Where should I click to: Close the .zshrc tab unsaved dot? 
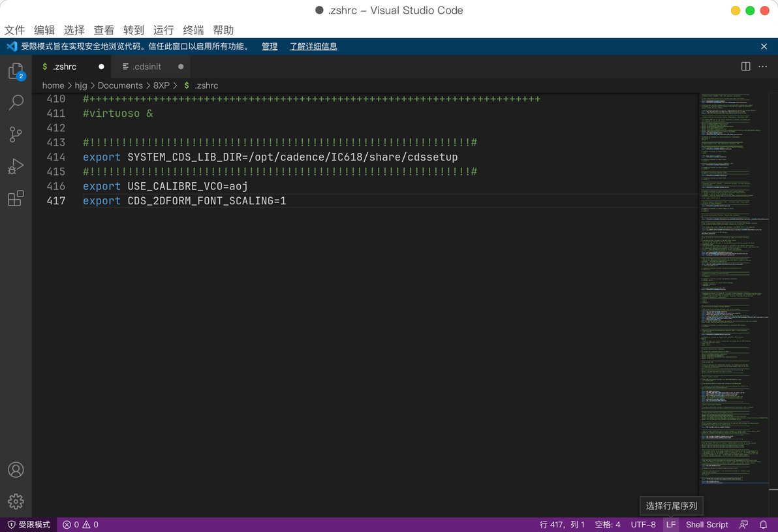(101, 67)
